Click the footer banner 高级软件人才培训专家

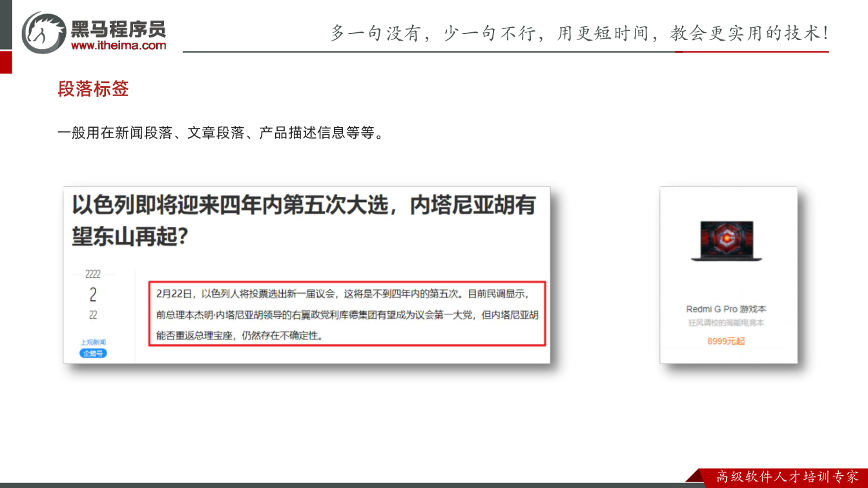pos(787,477)
